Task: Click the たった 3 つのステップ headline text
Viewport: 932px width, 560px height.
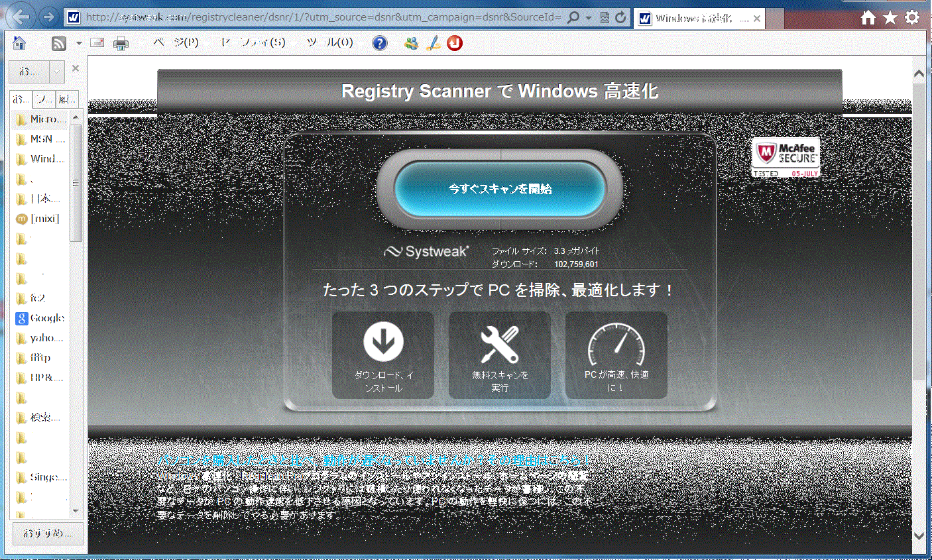Action: tap(498, 290)
